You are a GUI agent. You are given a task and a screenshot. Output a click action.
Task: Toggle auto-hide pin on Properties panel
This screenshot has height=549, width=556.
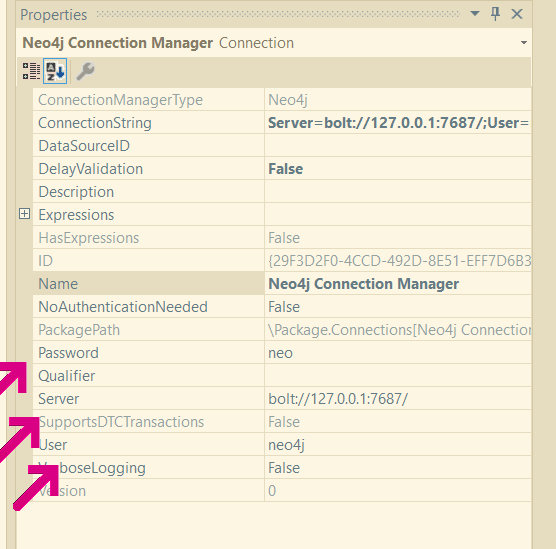pyautogui.click(x=495, y=14)
